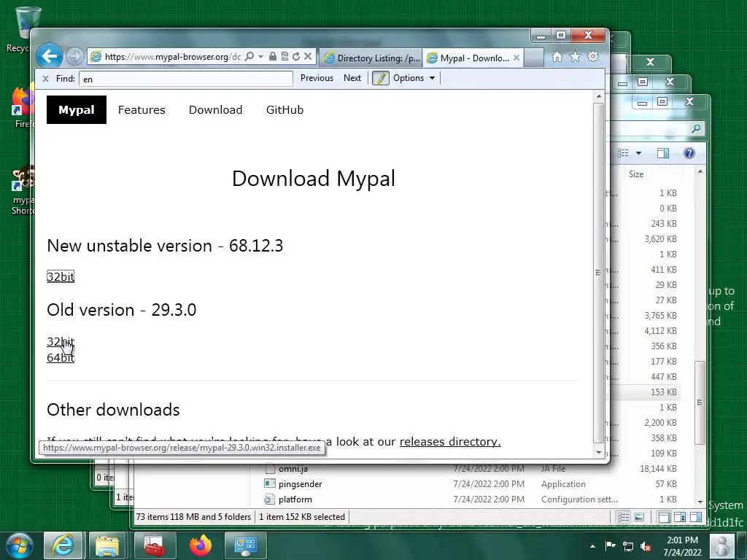
Task: Click the greyed Forward arrow button
Action: pyautogui.click(x=74, y=57)
